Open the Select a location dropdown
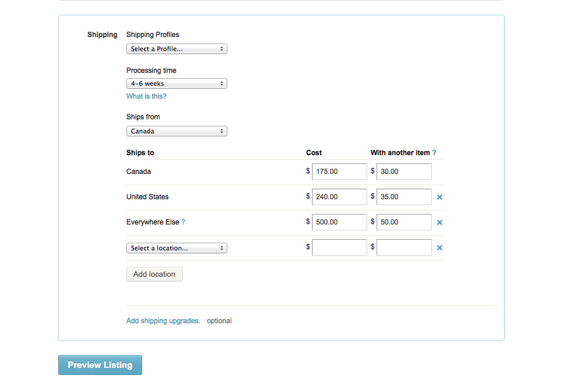Screen dimensions: 564x392 pyautogui.click(x=177, y=248)
